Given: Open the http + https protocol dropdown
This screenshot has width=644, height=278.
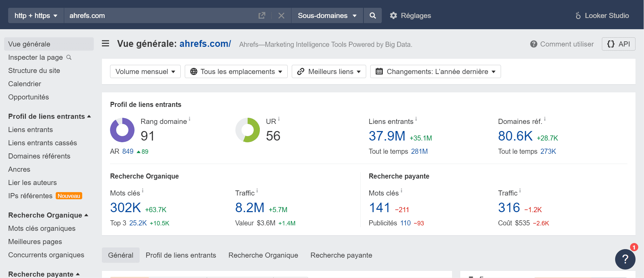Looking at the screenshot, I should [36, 16].
